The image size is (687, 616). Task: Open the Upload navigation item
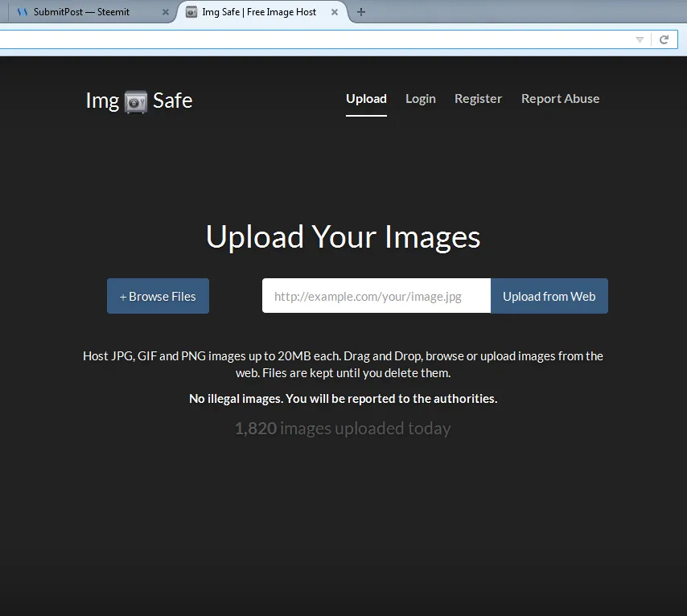coord(366,99)
